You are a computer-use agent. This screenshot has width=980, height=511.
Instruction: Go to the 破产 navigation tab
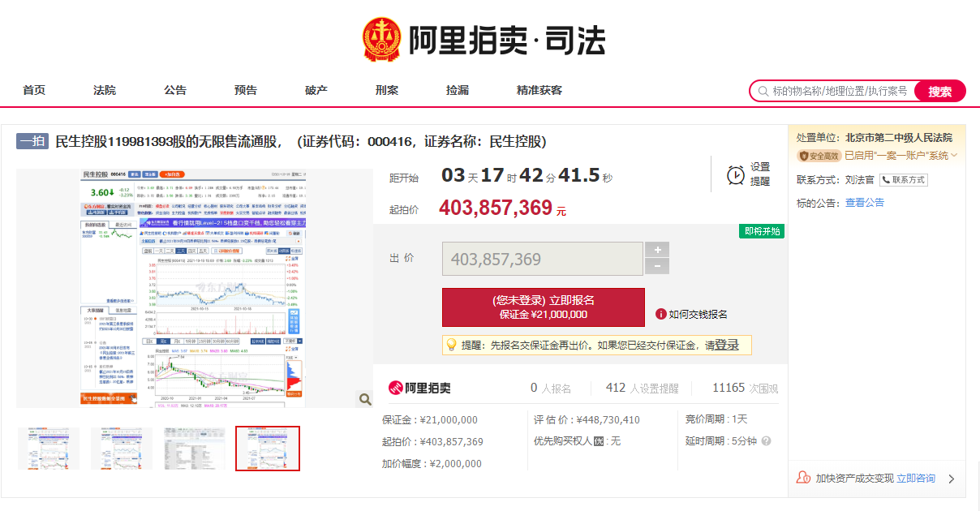[316, 90]
